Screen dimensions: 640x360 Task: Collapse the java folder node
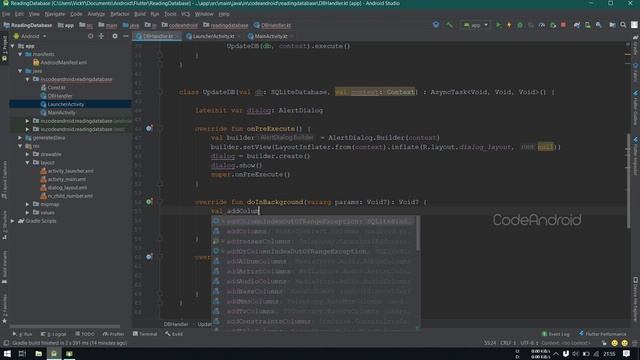tap(20, 71)
